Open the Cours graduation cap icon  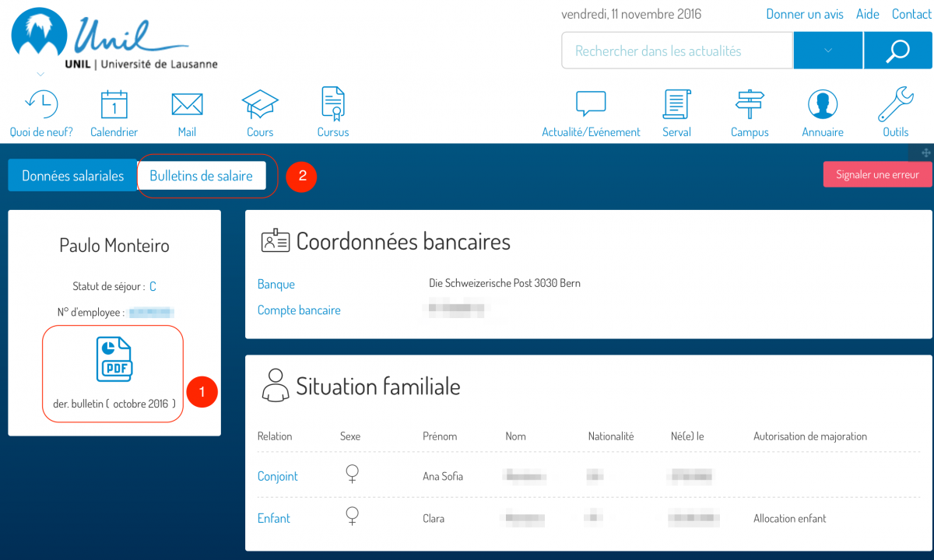260,104
